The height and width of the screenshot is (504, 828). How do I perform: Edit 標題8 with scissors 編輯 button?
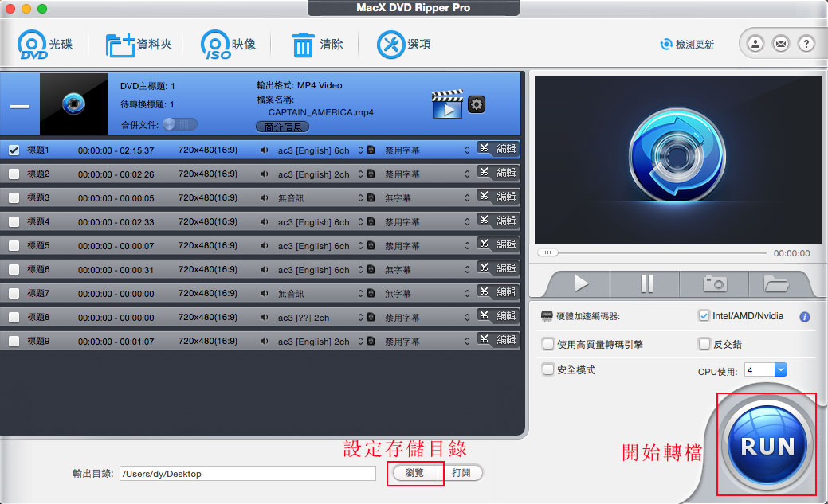pyautogui.click(x=498, y=315)
